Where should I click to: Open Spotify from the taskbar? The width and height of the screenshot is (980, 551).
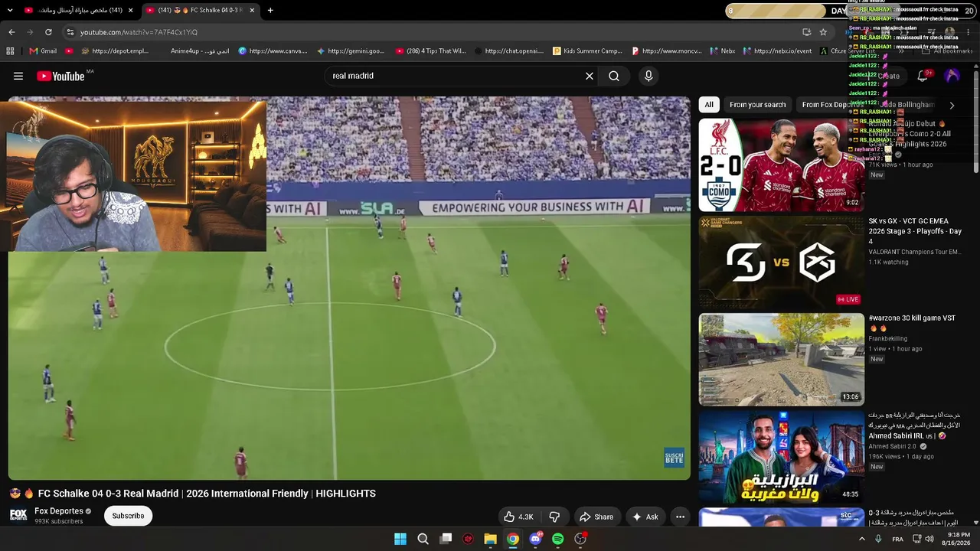point(558,539)
